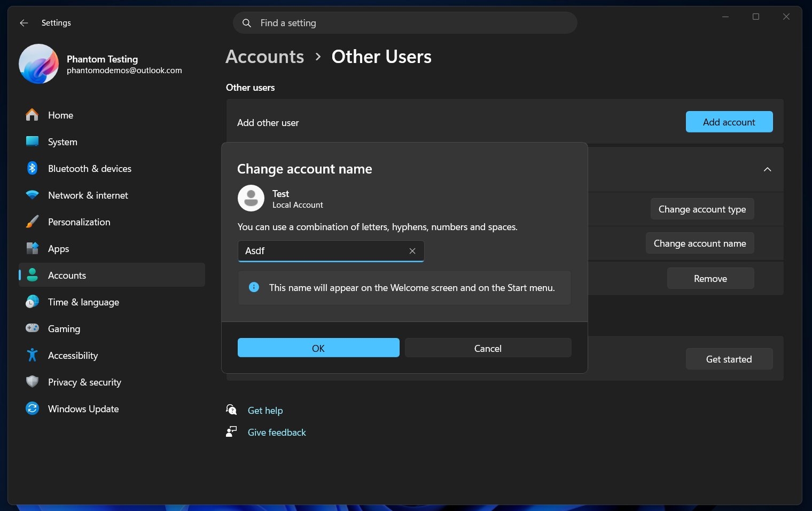The image size is (812, 511).
Task: Click the search magnifier icon
Action: point(247,23)
